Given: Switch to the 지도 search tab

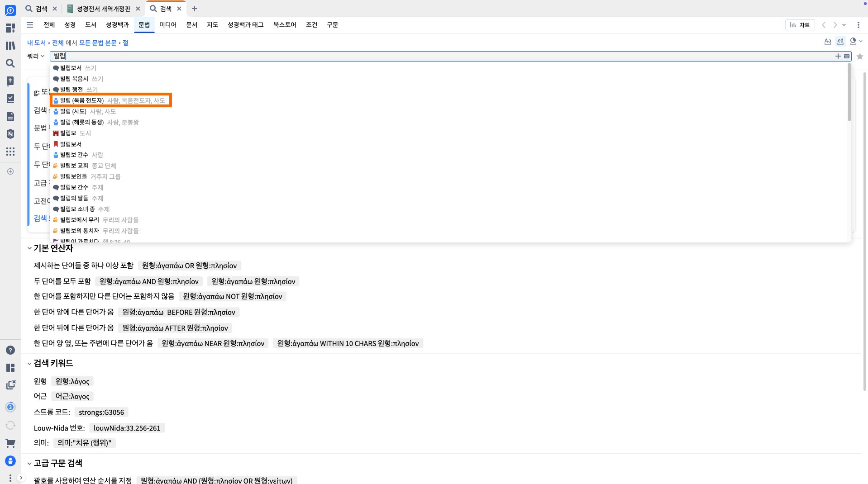Looking at the screenshot, I should tap(212, 25).
